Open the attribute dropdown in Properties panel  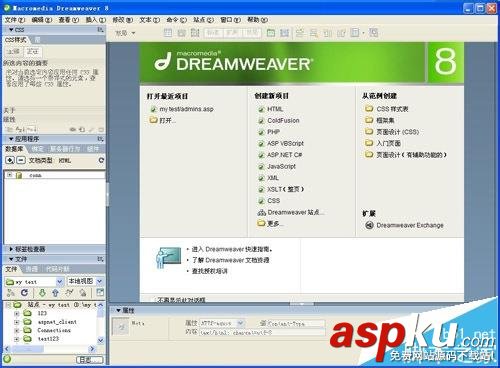(241, 323)
